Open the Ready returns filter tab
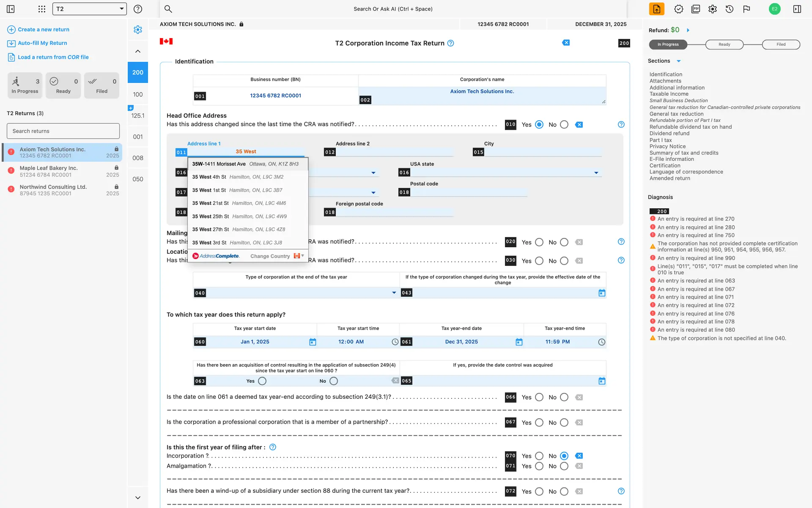Screen dimensions: 812x508 63,86
